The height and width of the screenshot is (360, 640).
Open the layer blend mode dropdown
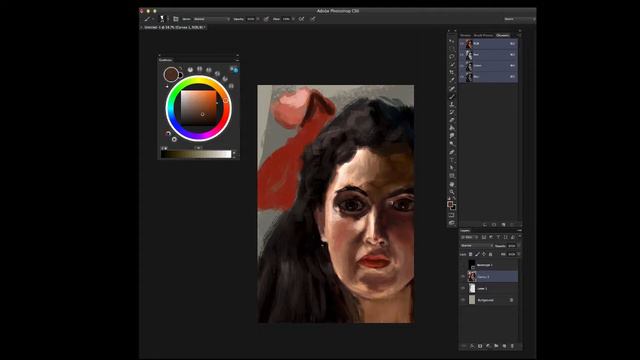click(x=476, y=246)
